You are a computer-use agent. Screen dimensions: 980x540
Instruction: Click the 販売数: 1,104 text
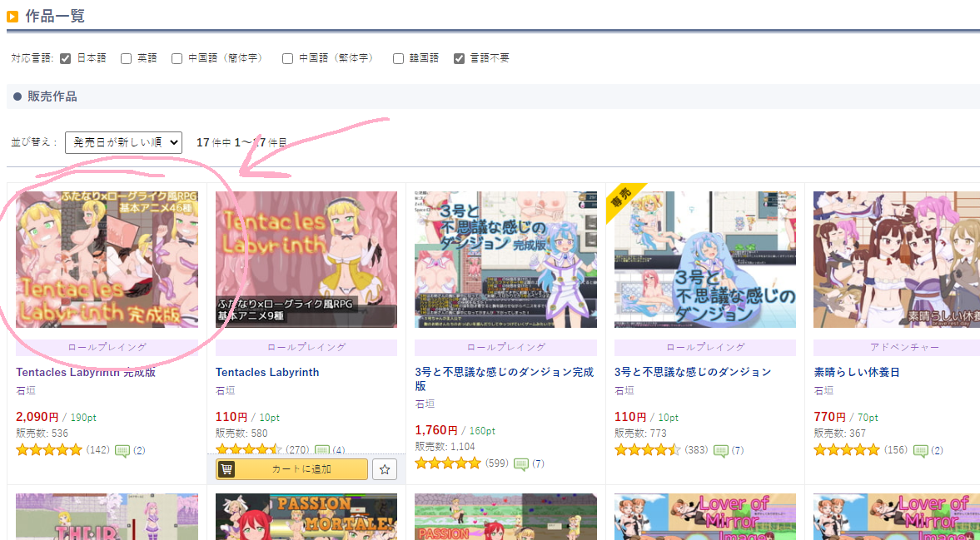coord(445,446)
